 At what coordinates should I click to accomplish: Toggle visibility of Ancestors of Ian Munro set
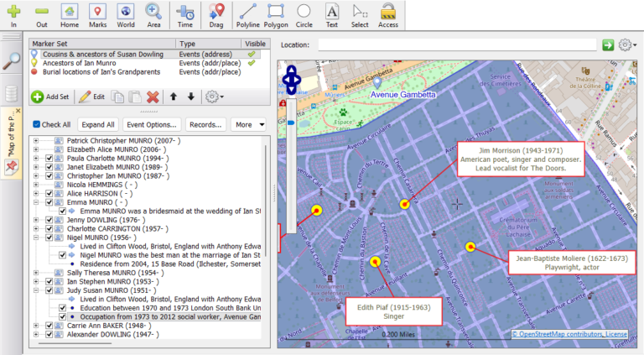pyautogui.click(x=252, y=63)
